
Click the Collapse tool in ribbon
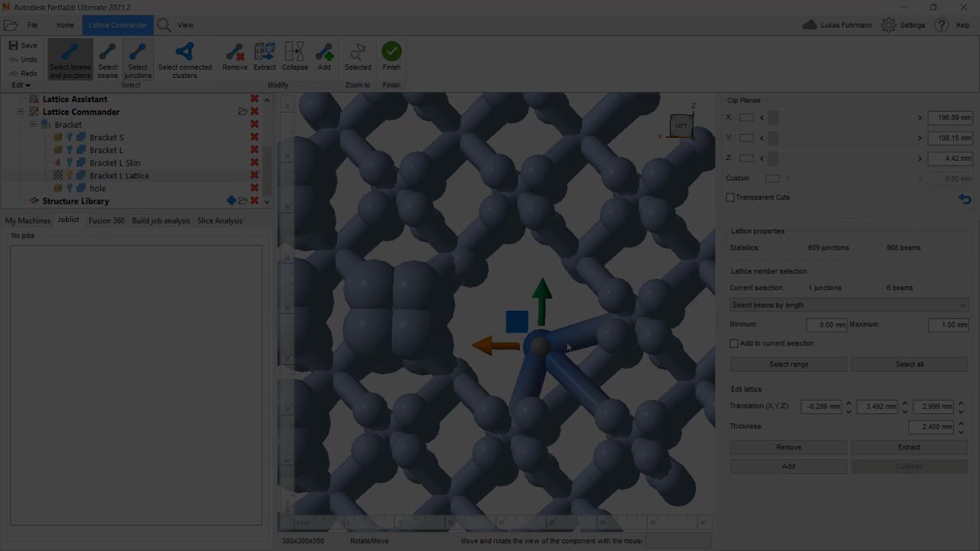295,57
